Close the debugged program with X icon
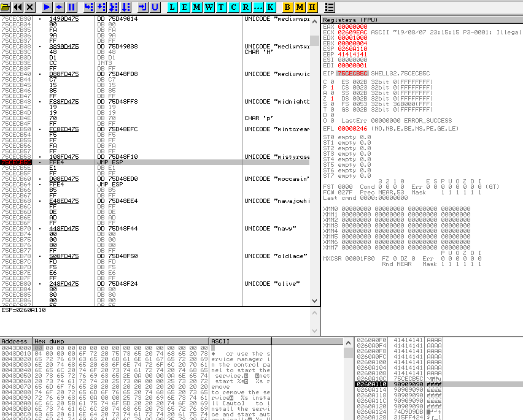523x420 pixels. coord(30,7)
